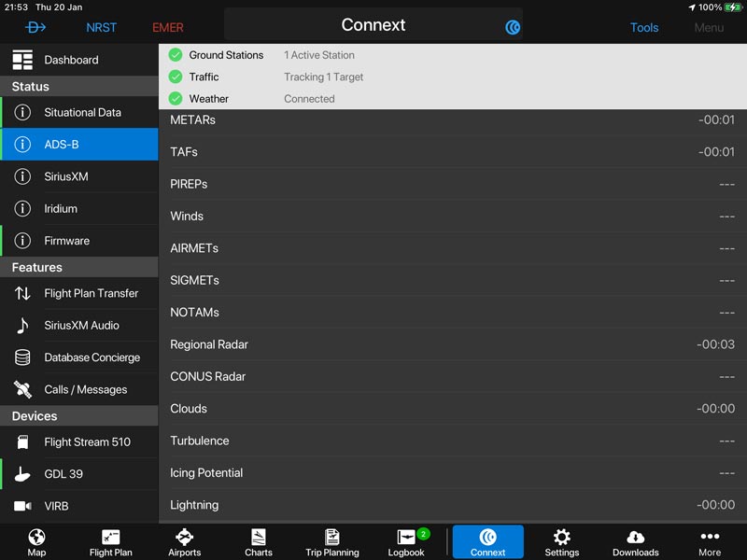Image resolution: width=747 pixels, height=560 pixels.
Task: Open the Downloads cloud tab
Action: click(636, 542)
